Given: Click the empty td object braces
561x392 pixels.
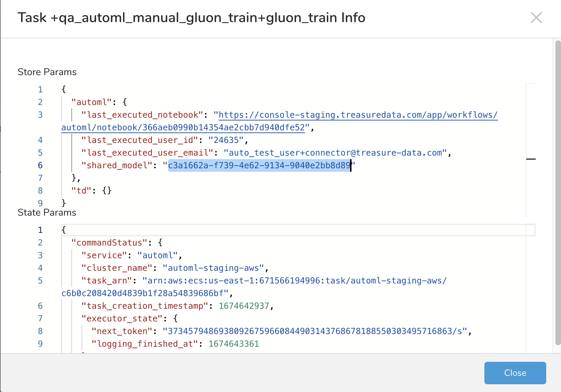Looking at the screenshot, I should (107, 190).
